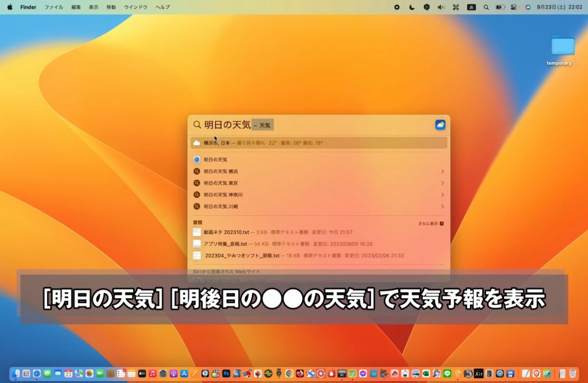This screenshot has height=383, width=588.
Task: Open the Trash in the Dock
Action: pos(572,374)
